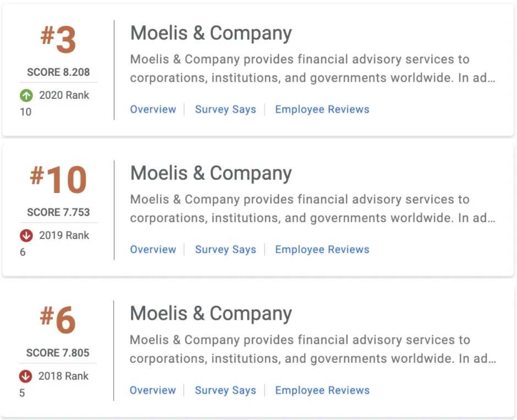Click the SCORE 7.753 label
This screenshot has height=420, width=517.
pos(58,212)
